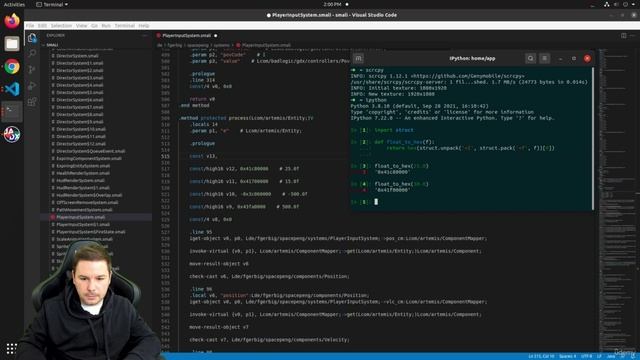
Task: Switch to Visual Studio Code in the dock
Action: point(12,89)
